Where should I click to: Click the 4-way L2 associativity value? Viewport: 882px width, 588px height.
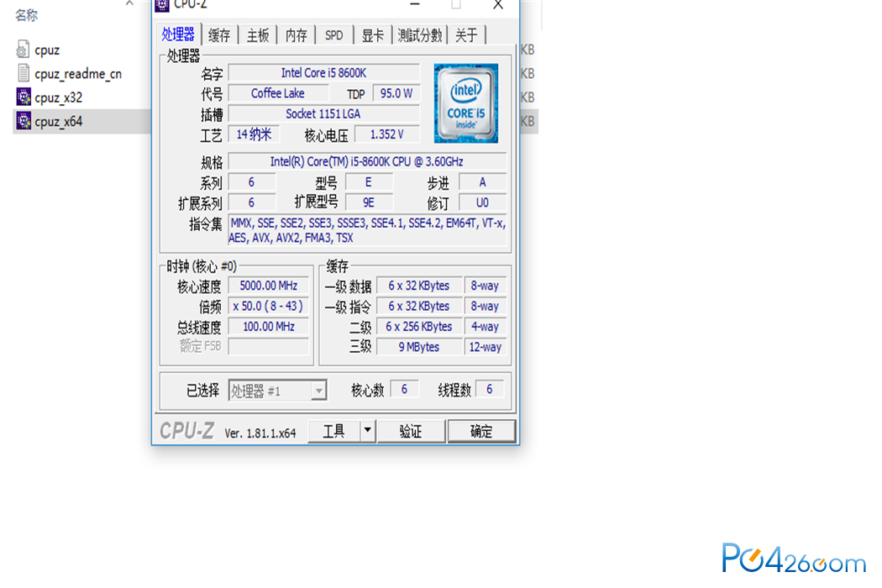coord(485,327)
